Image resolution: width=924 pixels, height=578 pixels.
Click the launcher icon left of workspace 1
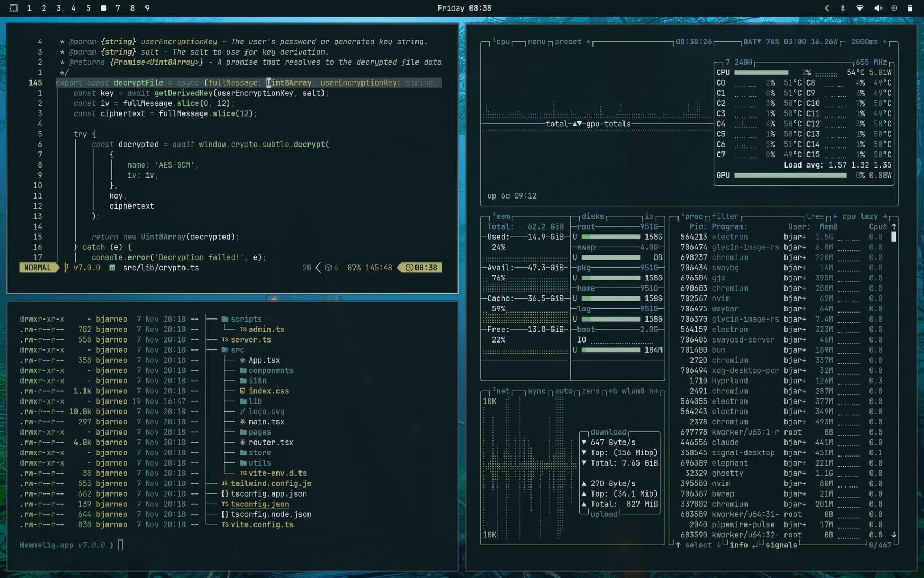13,8
